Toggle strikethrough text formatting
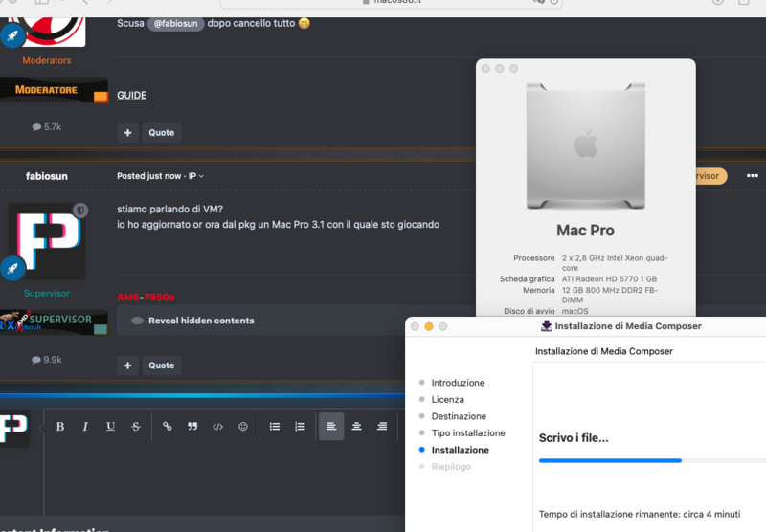 tap(135, 427)
